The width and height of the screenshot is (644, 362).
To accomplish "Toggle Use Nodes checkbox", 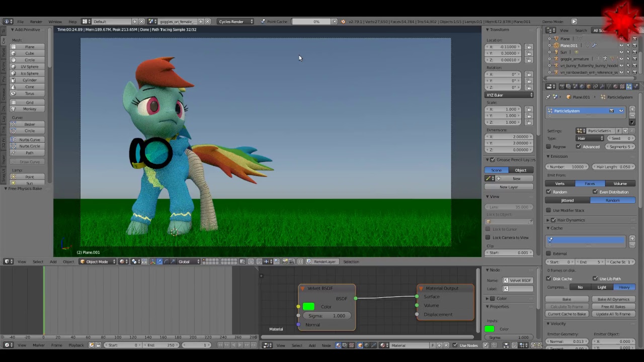I will pos(455,345).
